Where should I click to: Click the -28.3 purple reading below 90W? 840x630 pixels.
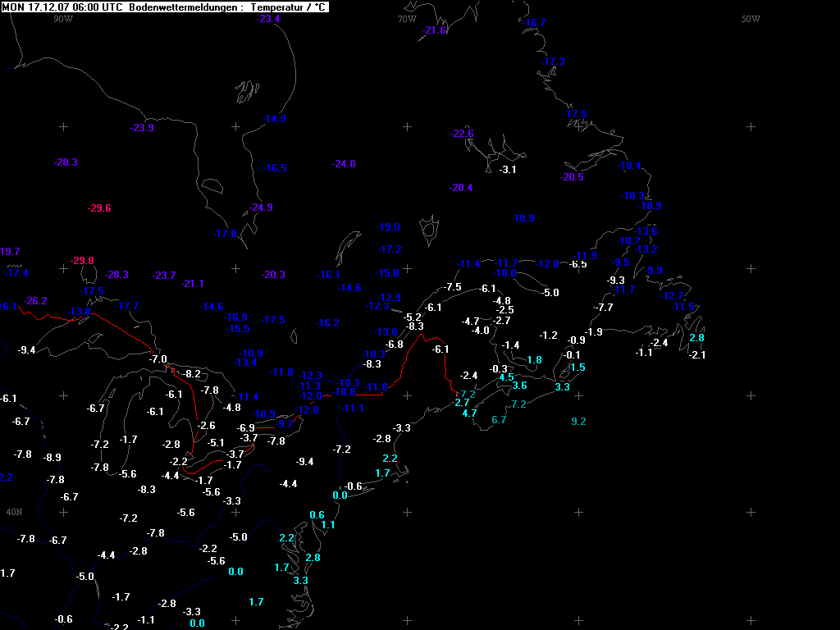click(65, 162)
